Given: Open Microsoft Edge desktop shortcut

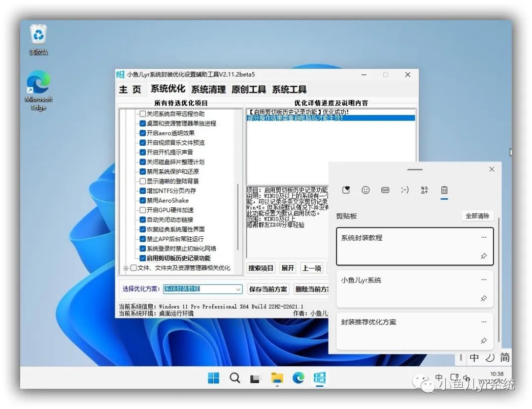Looking at the screenshot, I should tap(38, 90).
